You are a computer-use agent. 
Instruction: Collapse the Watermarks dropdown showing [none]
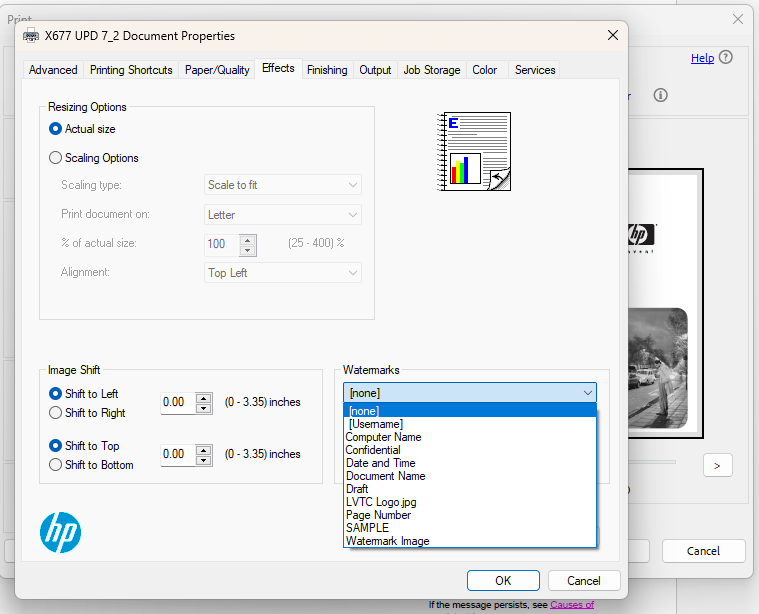pos(470,393)
